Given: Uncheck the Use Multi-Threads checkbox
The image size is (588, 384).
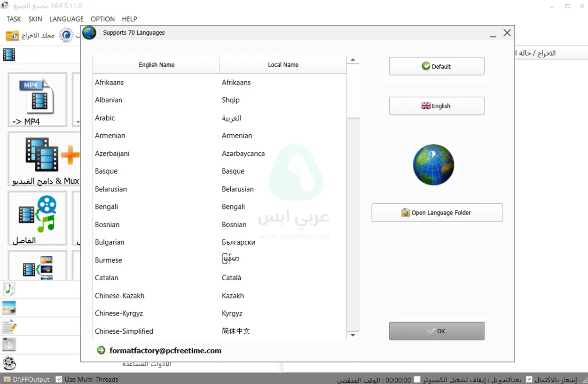Looking at the screenshot, I should 59,379.
